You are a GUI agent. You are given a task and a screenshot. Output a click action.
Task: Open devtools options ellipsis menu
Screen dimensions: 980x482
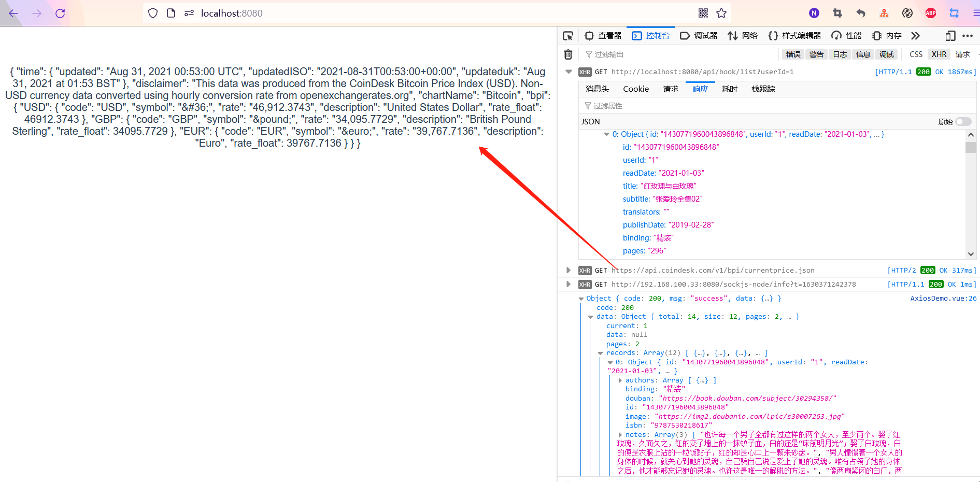pos(968,36)
